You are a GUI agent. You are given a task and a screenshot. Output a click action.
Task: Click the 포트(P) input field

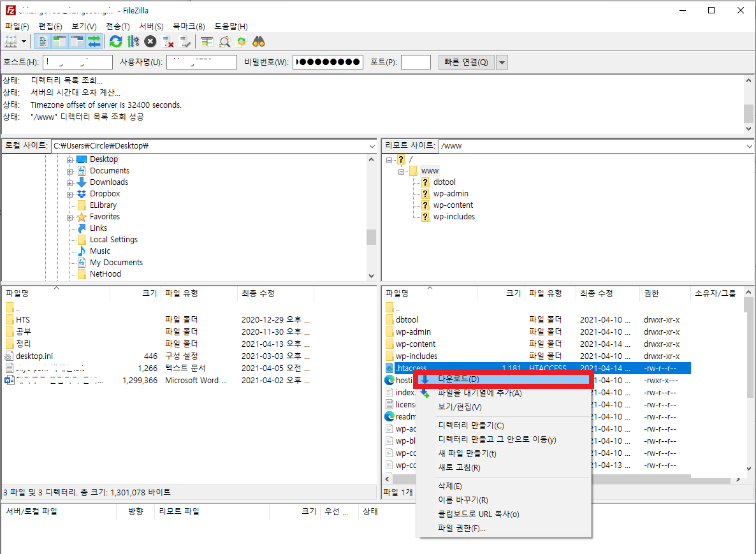click(416, 62)
